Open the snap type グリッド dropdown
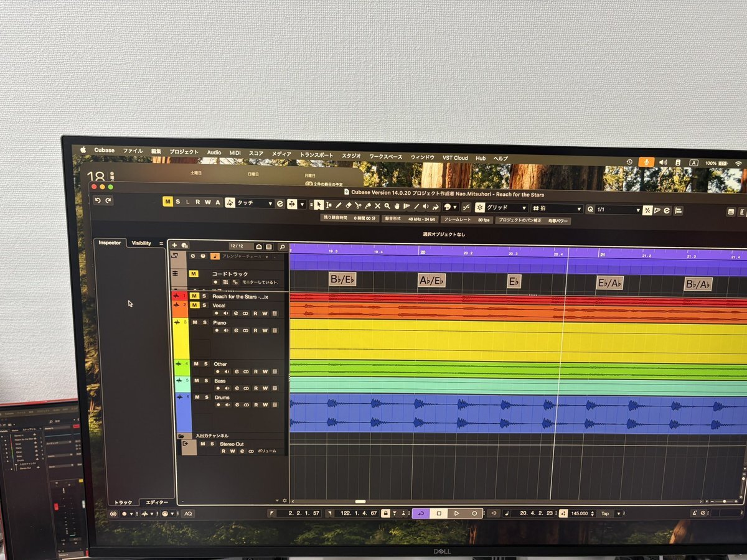The height and width of the screenshot is (560, 747). click(x=506, y=208)
